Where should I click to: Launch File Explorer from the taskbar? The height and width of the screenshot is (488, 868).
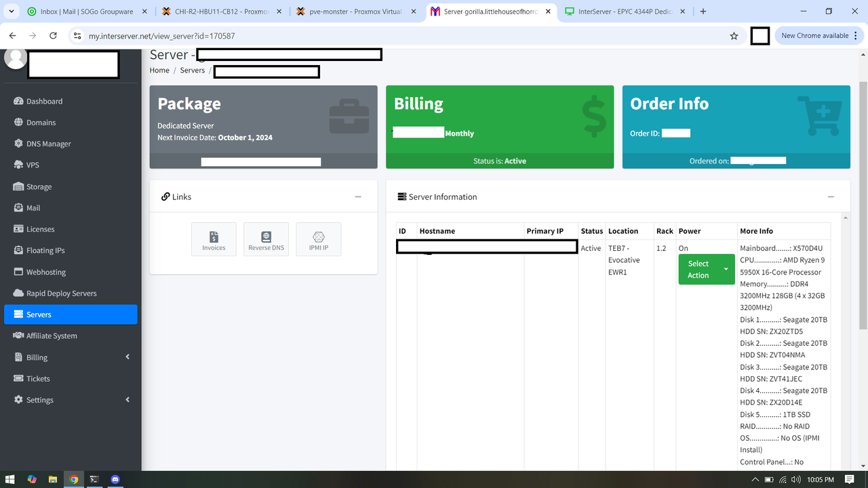point(53,480)
